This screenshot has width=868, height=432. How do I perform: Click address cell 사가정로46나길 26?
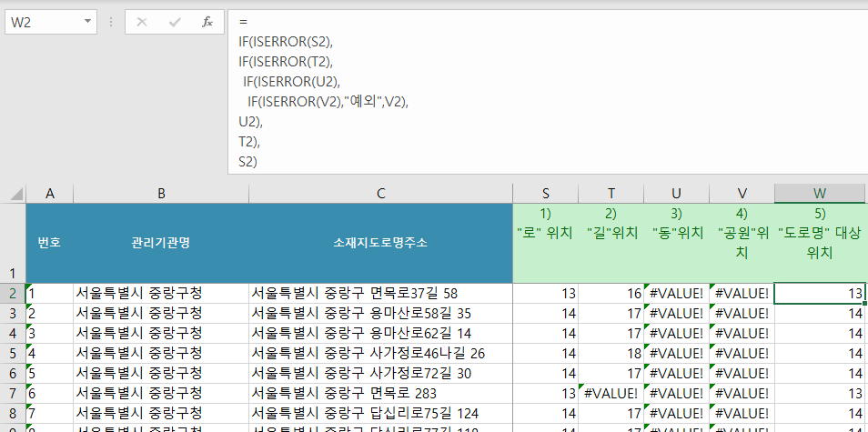point(380,354)
